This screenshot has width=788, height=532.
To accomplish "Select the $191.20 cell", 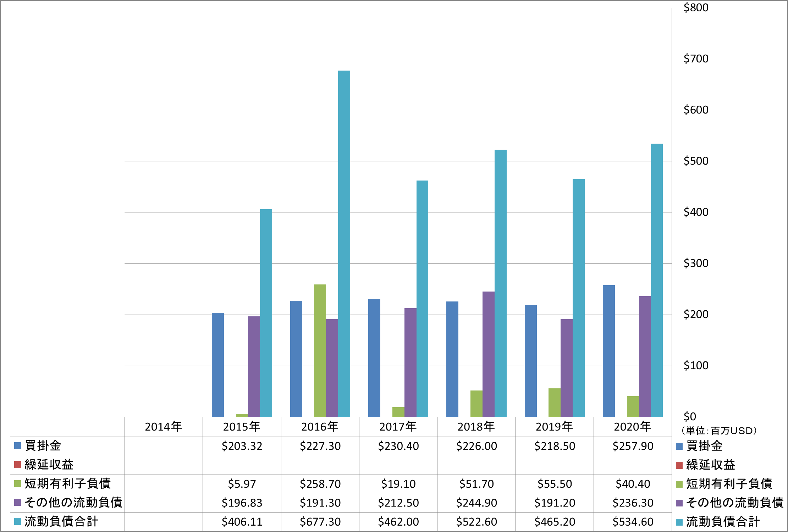I will (x=555, y=503).
